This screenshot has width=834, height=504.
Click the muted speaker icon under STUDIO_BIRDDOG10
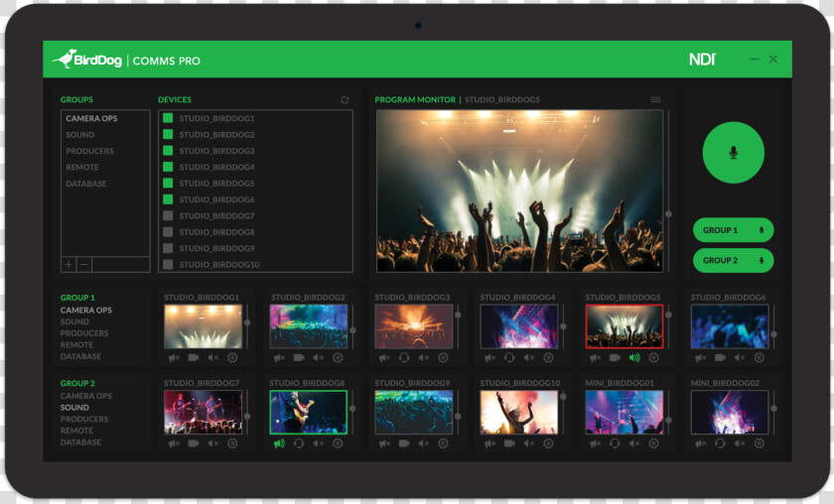click(529, 443)
